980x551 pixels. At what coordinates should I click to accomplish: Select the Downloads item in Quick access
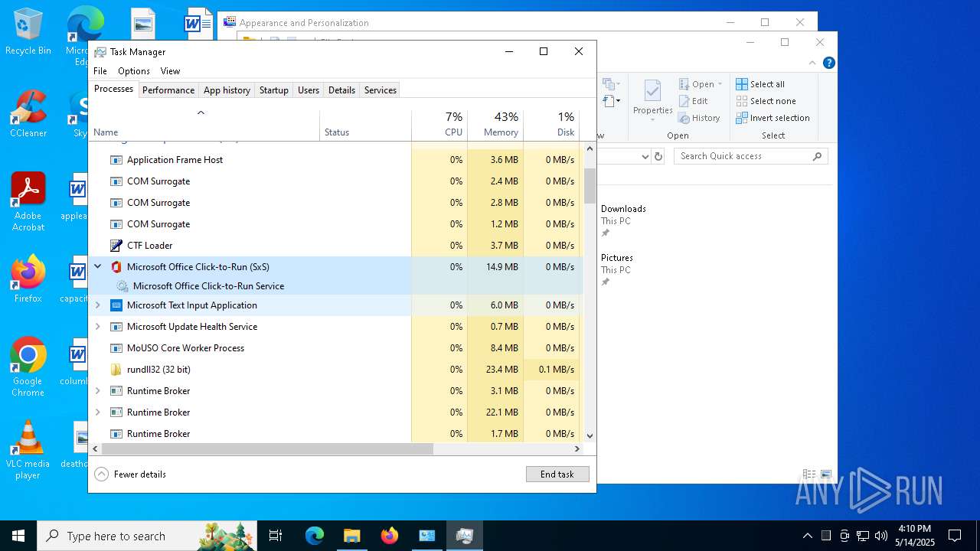[x=623, y=220]
